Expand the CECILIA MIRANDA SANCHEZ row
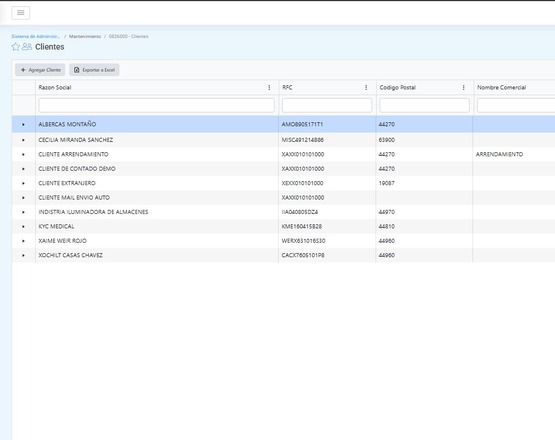The width and height of the screenshot is (555, 440). pyautogui.click(x=23, y=140)
